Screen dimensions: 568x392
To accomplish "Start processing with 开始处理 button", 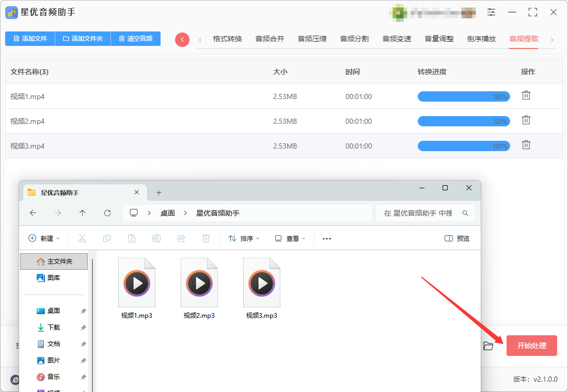I will click(x=531, y=346).
